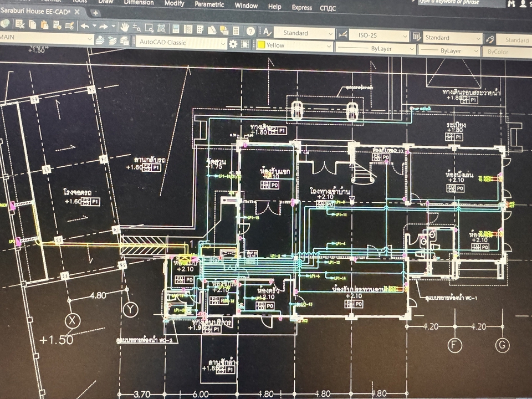The width and height of the screenshot is (532, 399).
Task: Select the Saraburi House EE-CAD tab
Action: point(35,11)
